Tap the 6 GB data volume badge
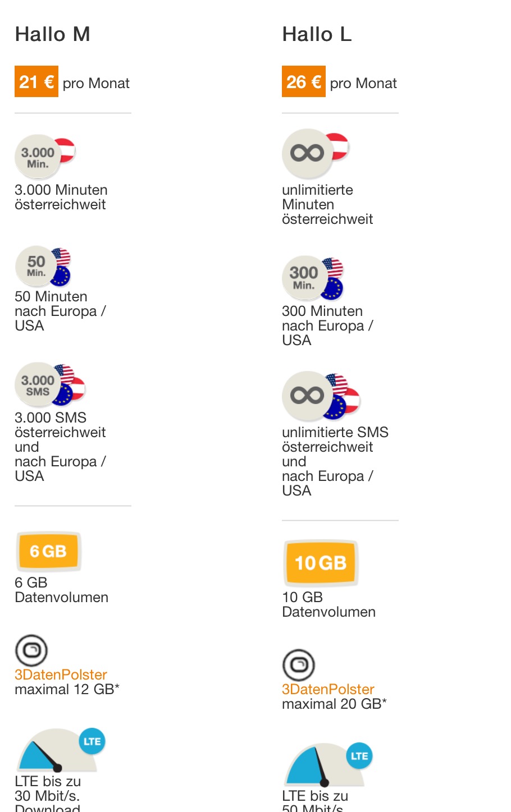Screen dimensions: 511x812 click(x=48, y=552)
